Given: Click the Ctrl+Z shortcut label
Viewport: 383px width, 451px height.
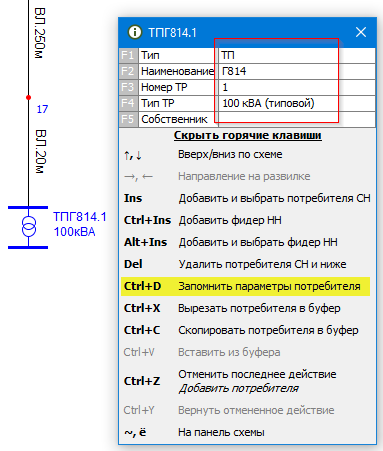Looking at the screenshot, I should (142, 381).
